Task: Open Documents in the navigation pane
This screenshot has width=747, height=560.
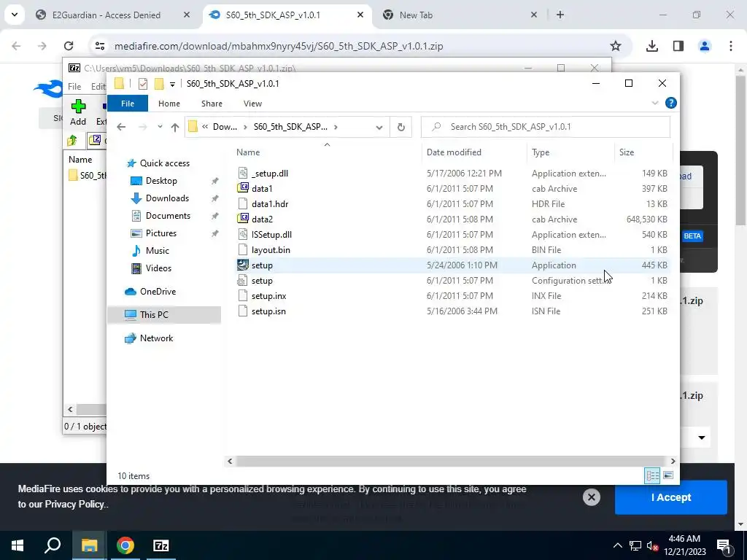Action: [168, 216]
